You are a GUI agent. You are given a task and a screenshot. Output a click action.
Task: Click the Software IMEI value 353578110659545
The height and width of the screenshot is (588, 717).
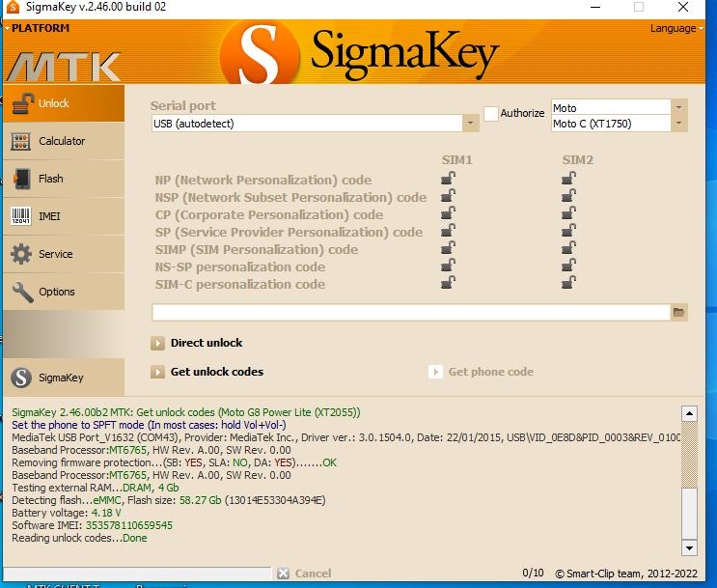pyautogui.click(x=129, y=525)
